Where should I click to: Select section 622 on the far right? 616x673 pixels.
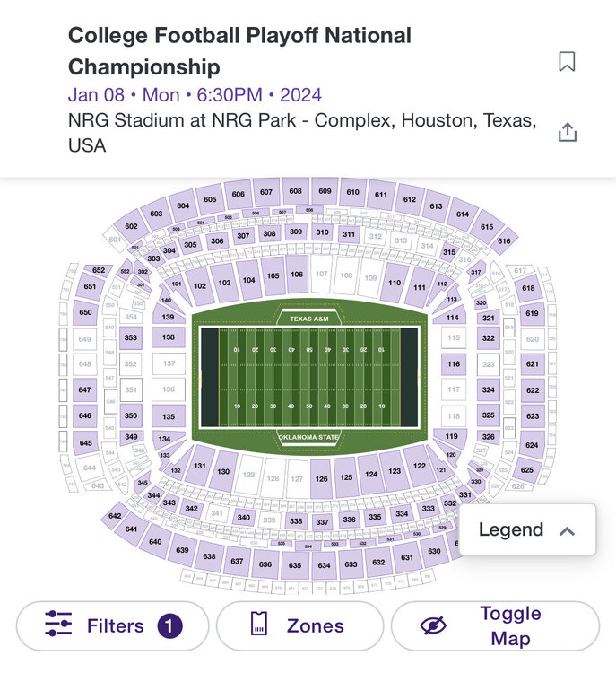[x=533, y=390]
